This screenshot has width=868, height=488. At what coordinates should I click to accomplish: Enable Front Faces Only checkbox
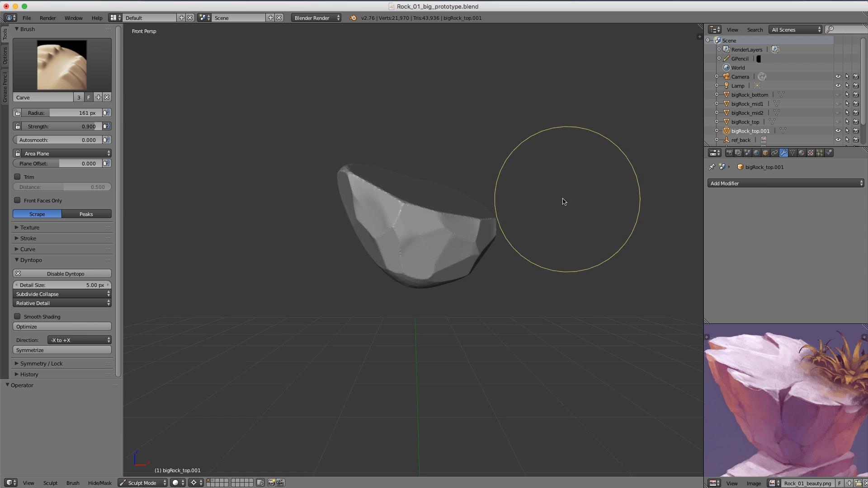[x=17, y=200]
